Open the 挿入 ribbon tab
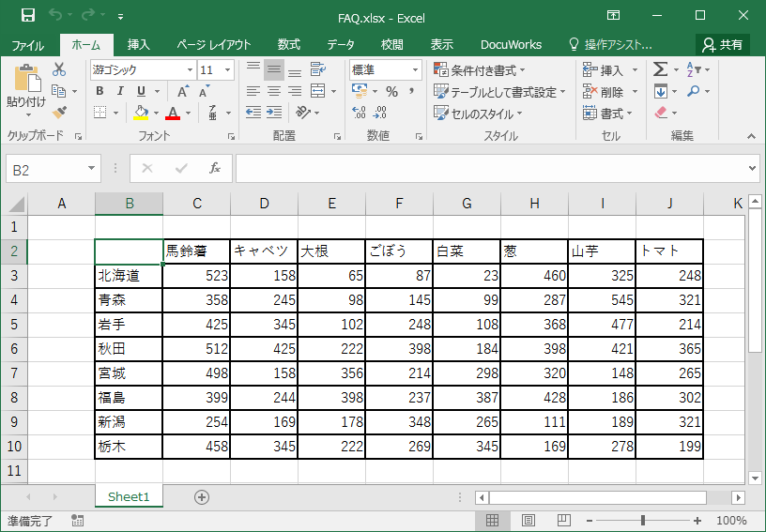This screenshot has height=532, width=766. click(x=138, y=44)
